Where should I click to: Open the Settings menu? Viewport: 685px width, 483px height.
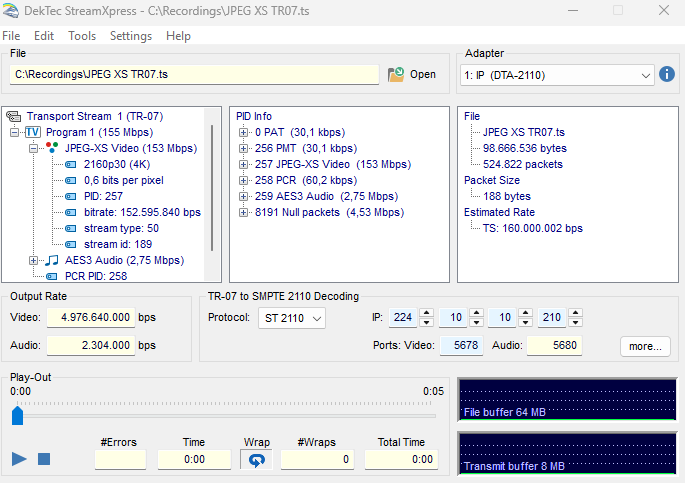click(131, 36)
